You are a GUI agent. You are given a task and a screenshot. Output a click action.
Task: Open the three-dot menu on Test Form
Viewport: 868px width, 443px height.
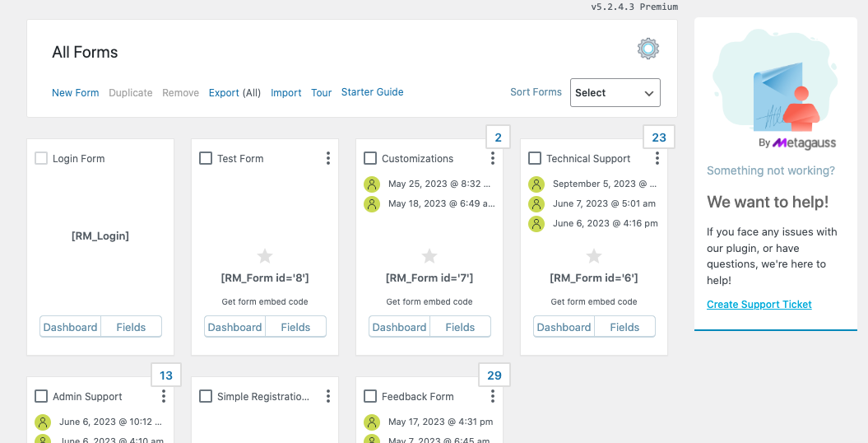[x=328, y=158]
